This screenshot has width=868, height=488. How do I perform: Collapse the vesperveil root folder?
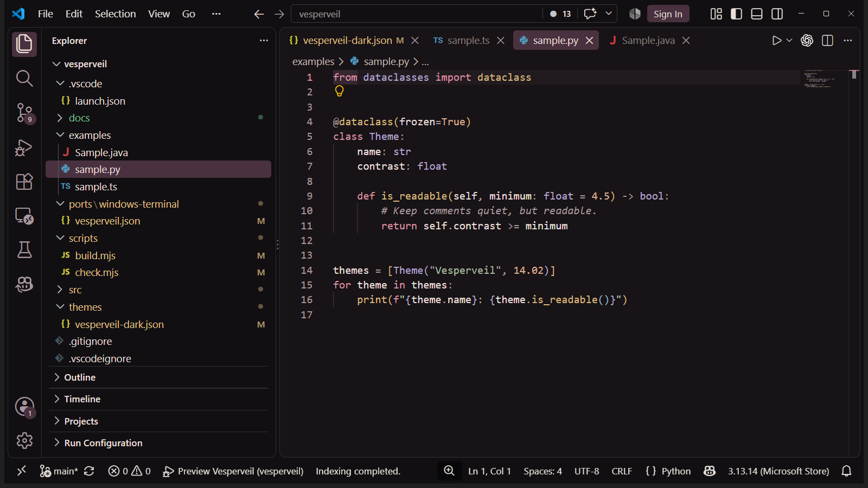coord(56,64)
